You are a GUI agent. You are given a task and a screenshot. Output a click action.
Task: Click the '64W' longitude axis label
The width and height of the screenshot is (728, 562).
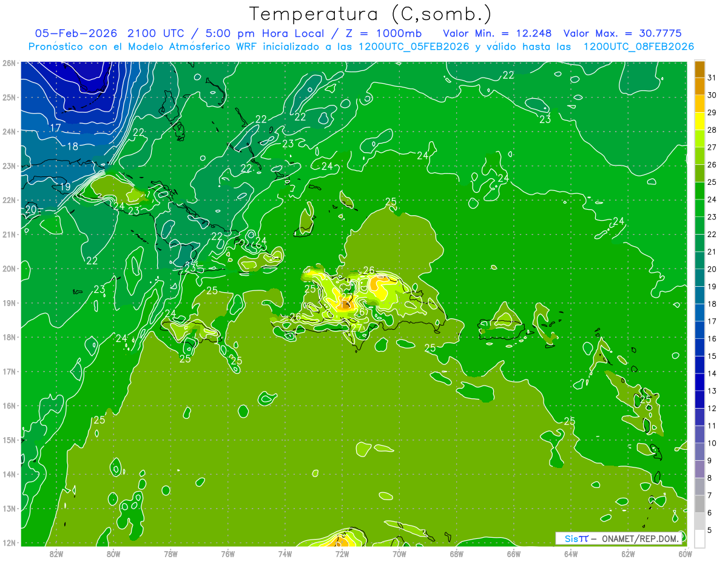click(571, 554)
